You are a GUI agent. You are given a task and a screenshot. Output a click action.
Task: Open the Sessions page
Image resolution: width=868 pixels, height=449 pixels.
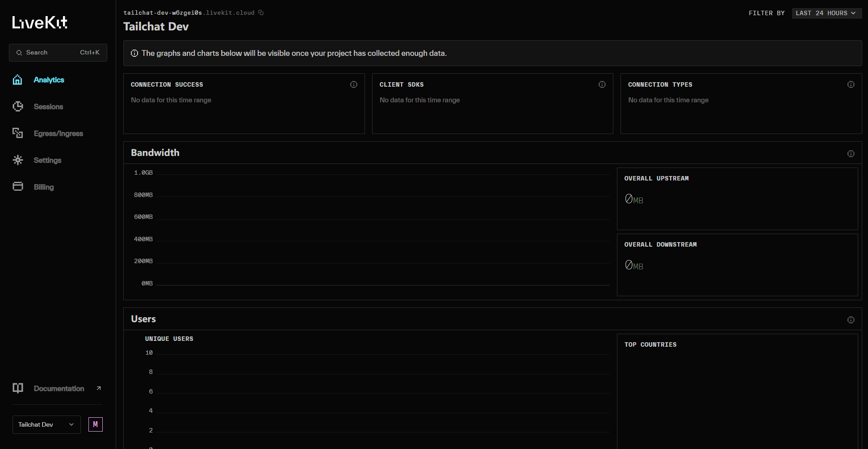(x=48, y=107)
